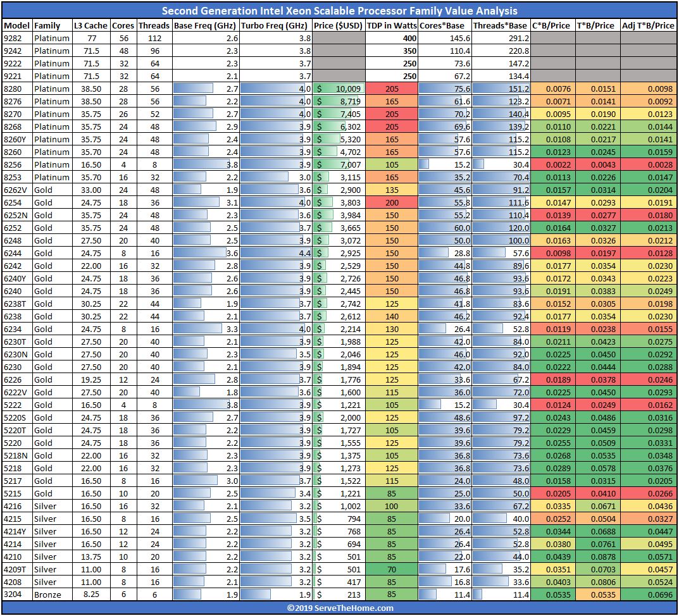The height and width of the screenshot is (616, 679).
Task: Click the price cell '2,000'
Action: pyautogui.click(x=339, y=418)
